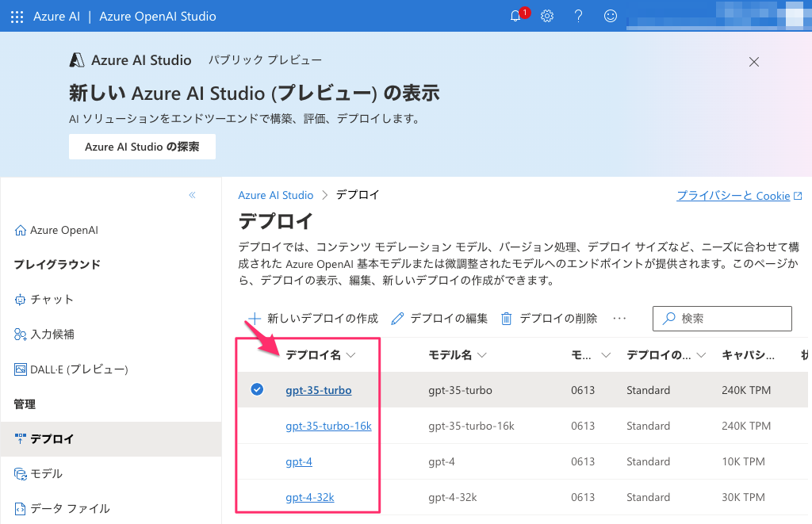Click the data files sidebar icon
Viewport: 812px width, 524px height.
pos(20,509)
